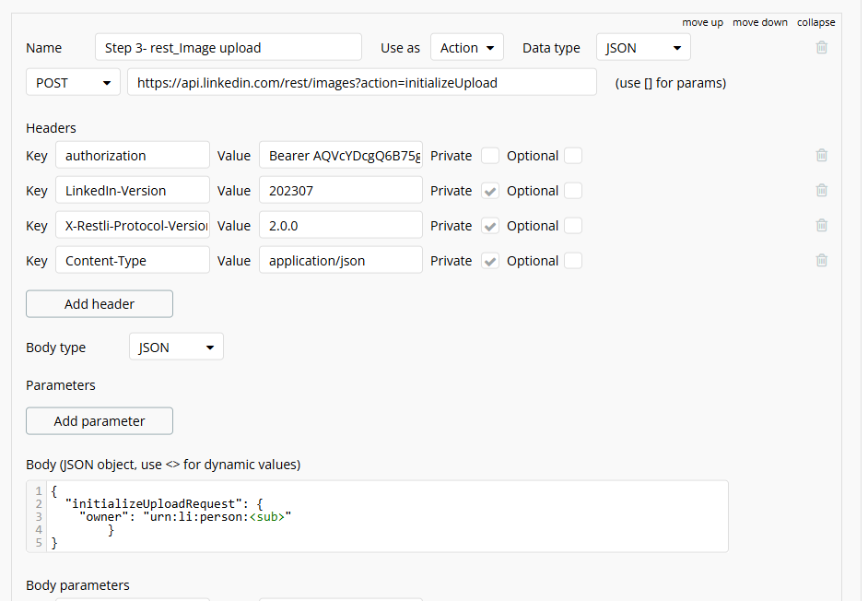The width and height of the screenshot is (868, 601).
Task: Enable Optional for Content-Type header
Action: click(x=573, y=261)
